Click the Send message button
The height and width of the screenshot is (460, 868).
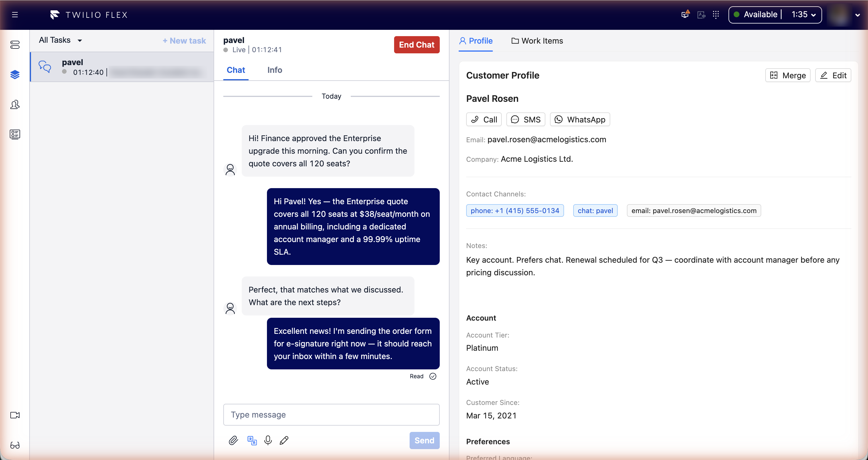pyautogui.click(x=424, y=440)
